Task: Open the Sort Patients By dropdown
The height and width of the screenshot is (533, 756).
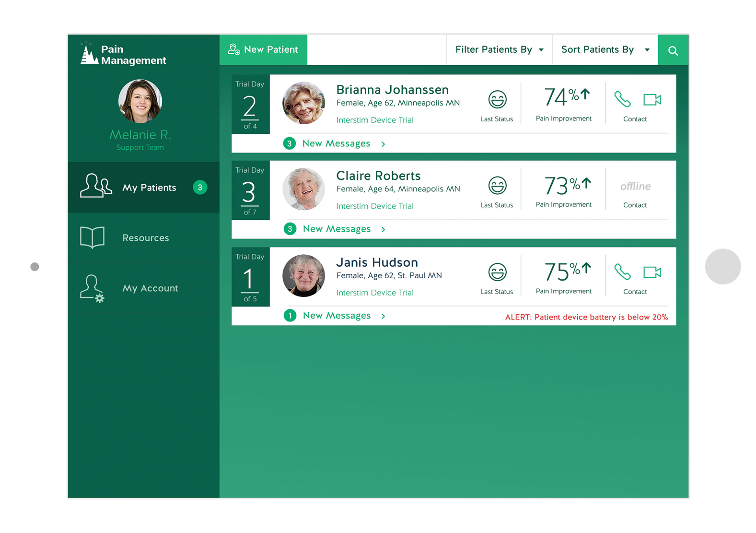Action: point(605,49)
